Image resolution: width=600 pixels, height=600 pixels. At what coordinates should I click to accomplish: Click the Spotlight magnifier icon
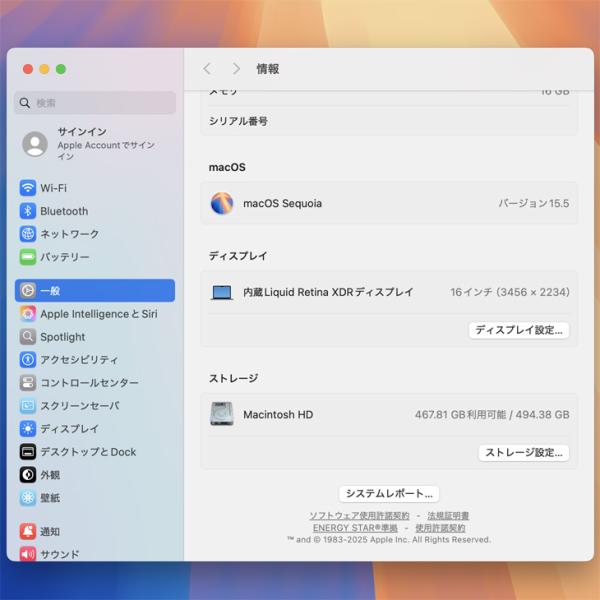[x=28, y=337]
